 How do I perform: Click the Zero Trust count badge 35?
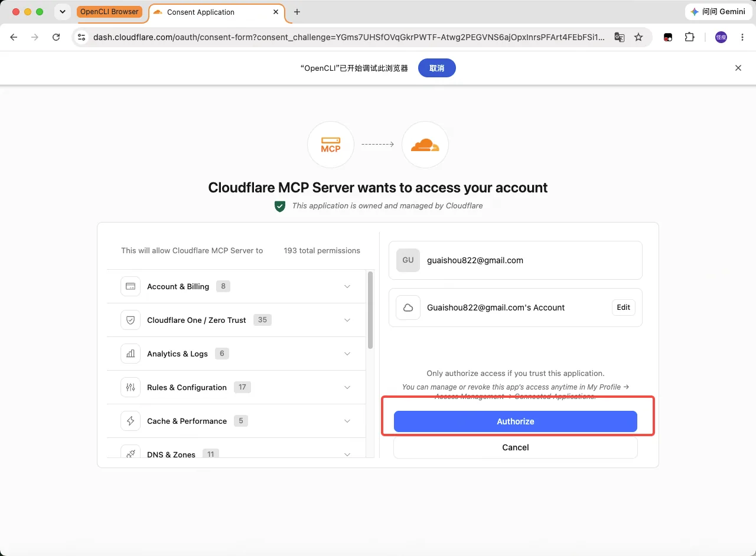tap(262, 320)
